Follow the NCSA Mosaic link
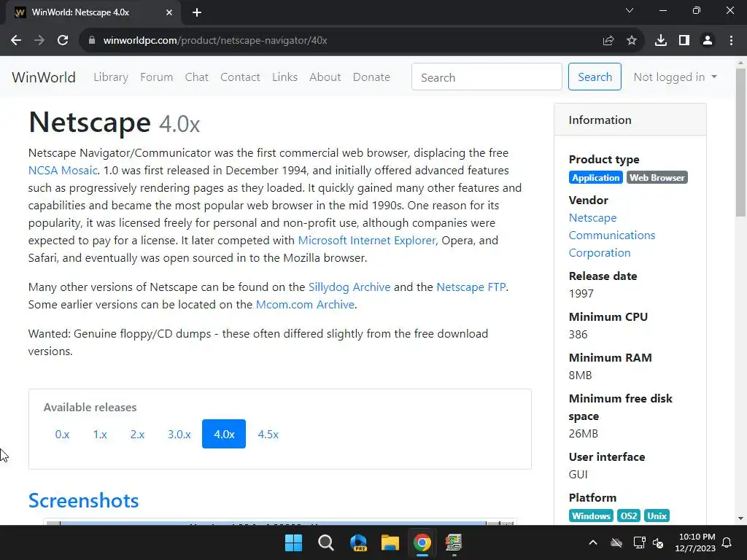The width and height of the screenshot is (747, 560). (63, 171)
